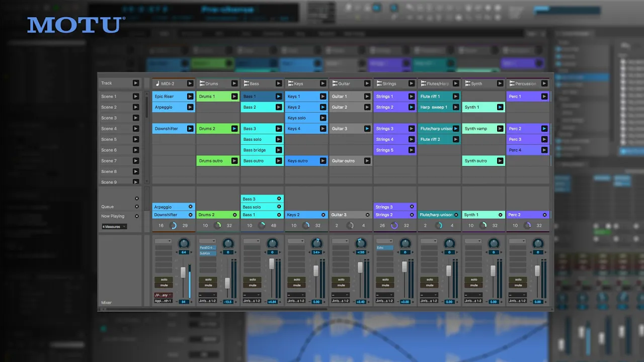The image size is (644, 362).
Task: Clear Queue row with its X icon
Action: pyautogui.click(x=137, y=207)
